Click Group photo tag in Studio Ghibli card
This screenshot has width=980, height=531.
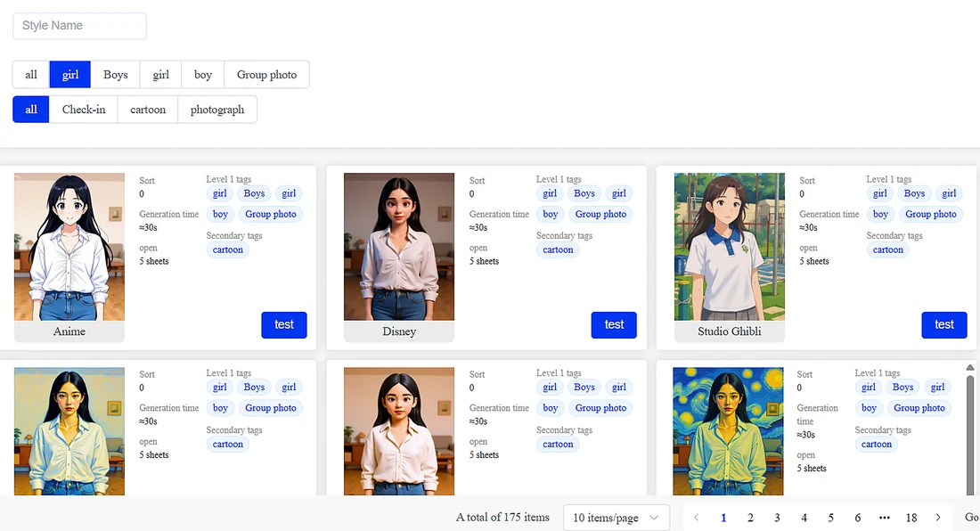(x=931, y=215)
